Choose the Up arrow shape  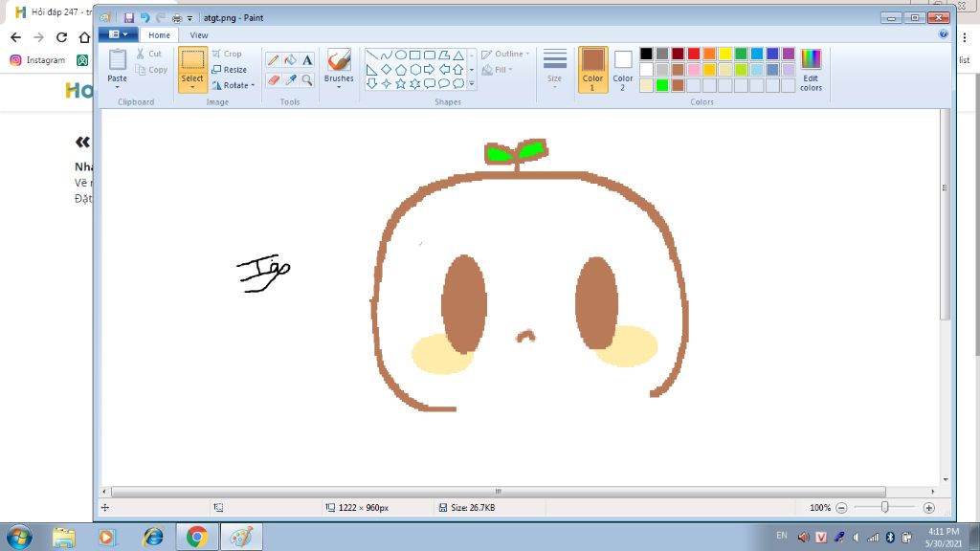click(458, 69)
